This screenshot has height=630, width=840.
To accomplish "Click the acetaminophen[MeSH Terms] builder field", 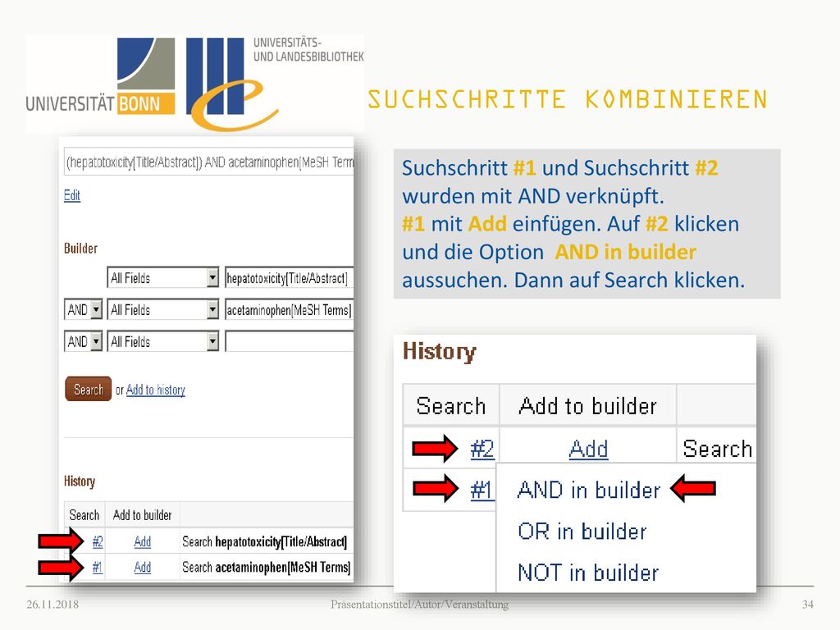I will 290,309.
